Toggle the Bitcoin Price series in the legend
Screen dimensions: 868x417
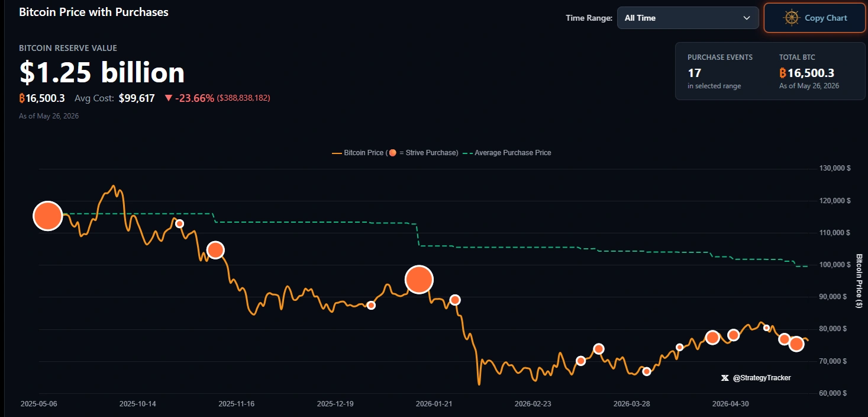[x=395, y=153]
